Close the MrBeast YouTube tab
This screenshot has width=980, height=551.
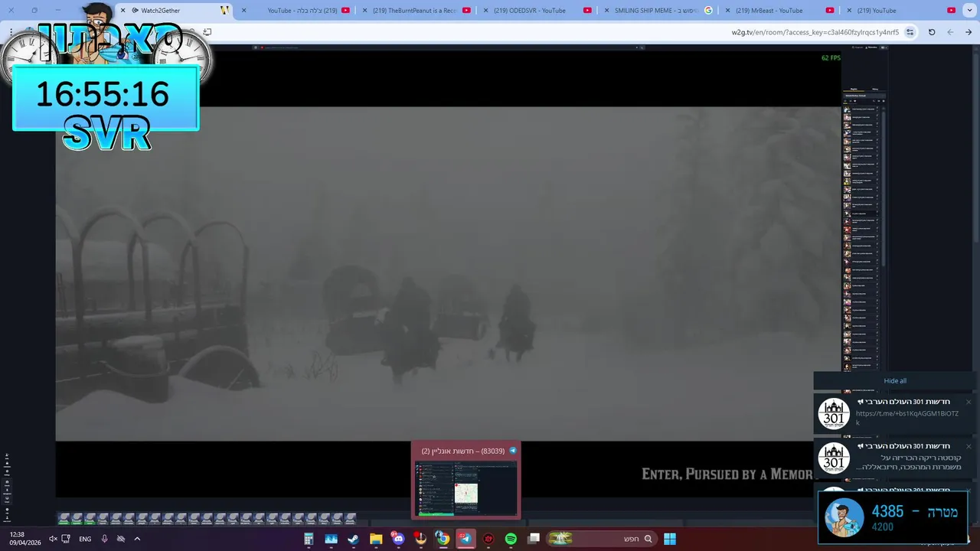[x=727, y=11]
